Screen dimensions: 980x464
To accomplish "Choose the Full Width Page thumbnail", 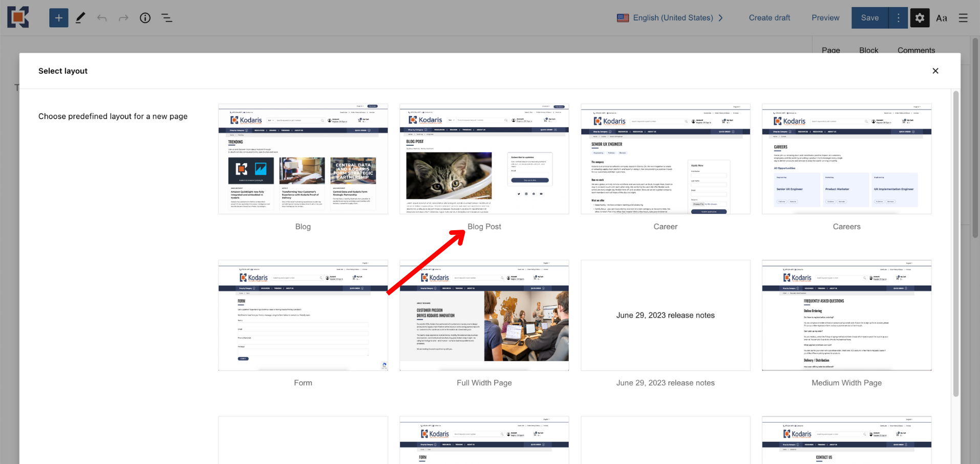I will tap(484, 315).
